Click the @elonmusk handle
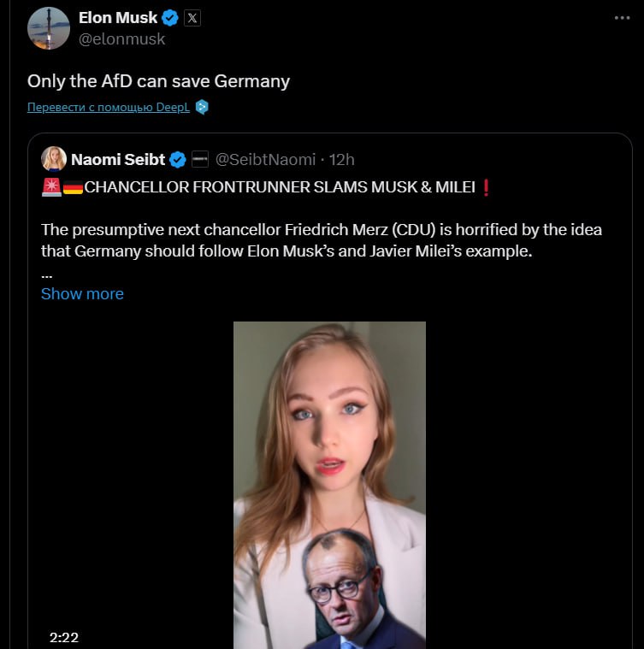Viewport: 644px width, 649px height. (122, 39)
